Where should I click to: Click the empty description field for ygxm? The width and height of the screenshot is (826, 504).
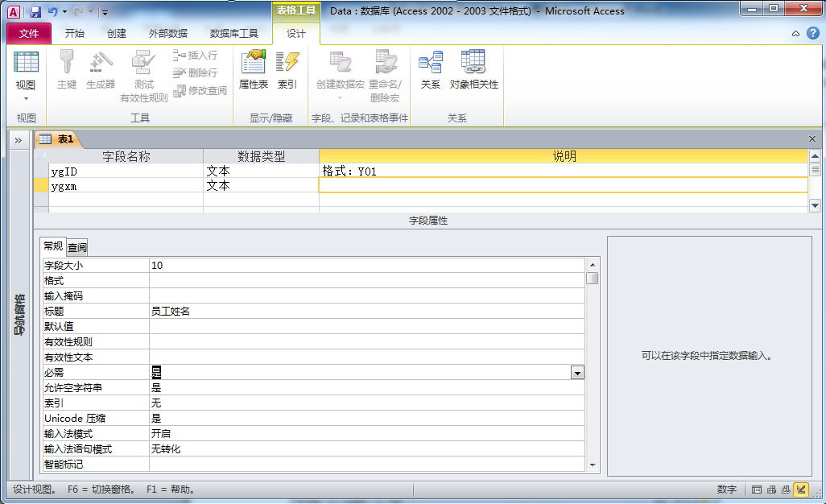click(x=564, y=185)
